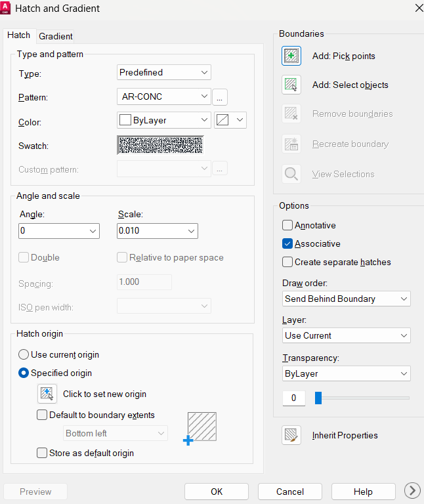
Task: Open the background color dropdown icon
Action: pyautogui.click(x=230, y=120)
